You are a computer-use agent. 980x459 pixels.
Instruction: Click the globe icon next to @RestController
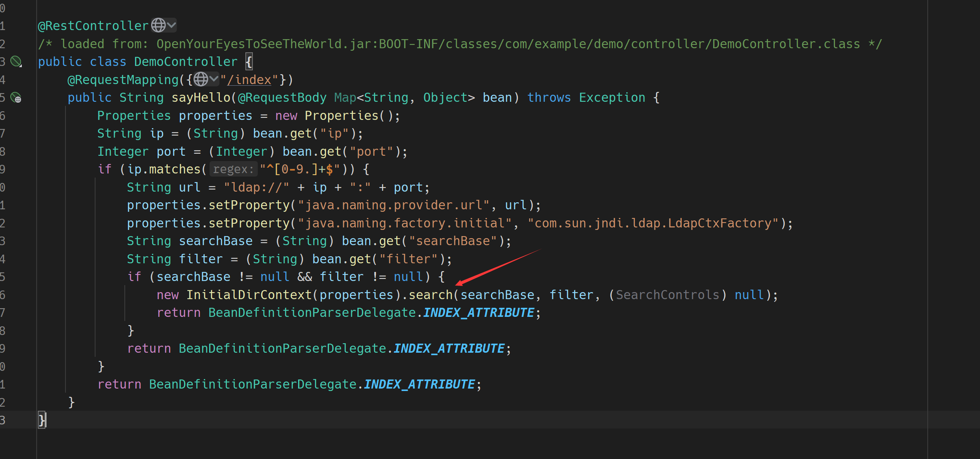158,26
